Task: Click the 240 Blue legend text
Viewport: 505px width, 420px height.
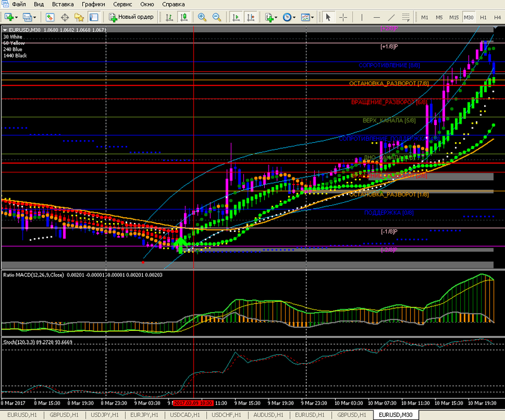Action: click(13, 49)
